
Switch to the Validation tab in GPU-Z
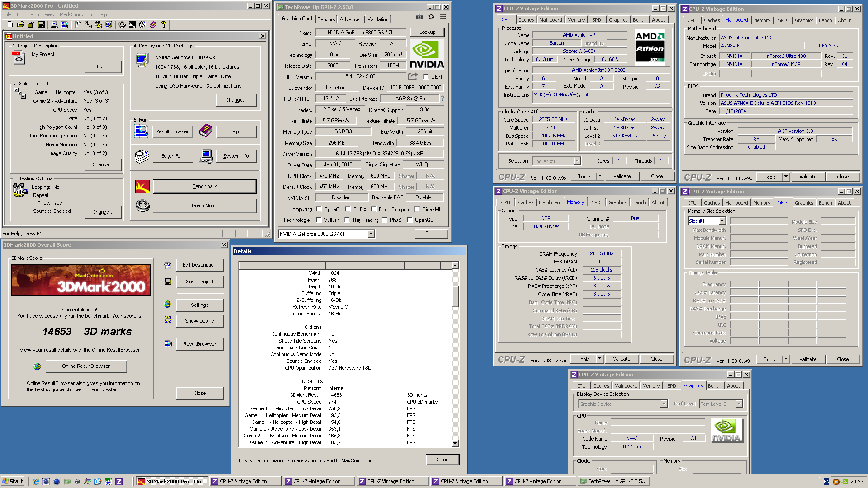coord(377,19)
